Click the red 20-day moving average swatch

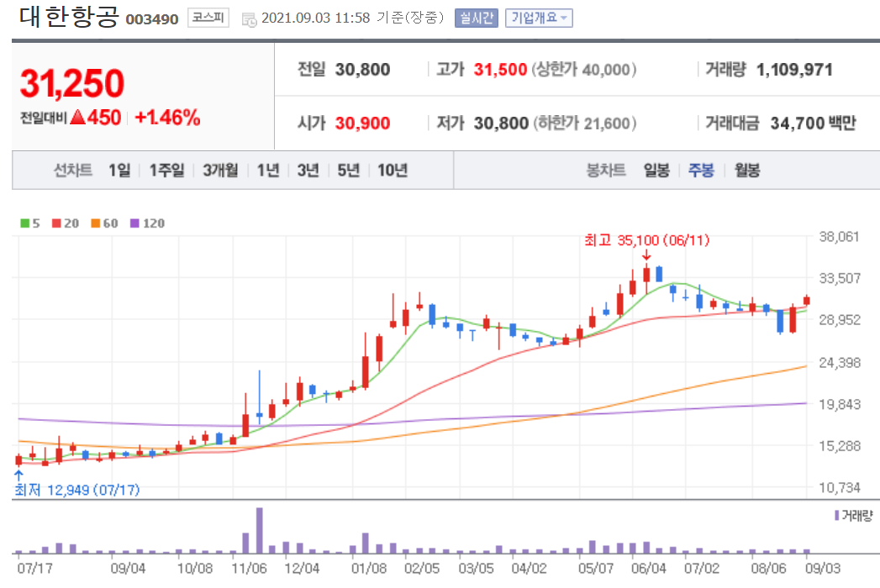(x=56, y=223)
